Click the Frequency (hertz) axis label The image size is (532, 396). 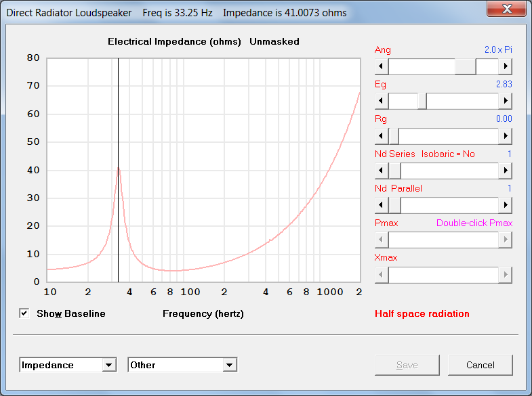tap(203, 313)
